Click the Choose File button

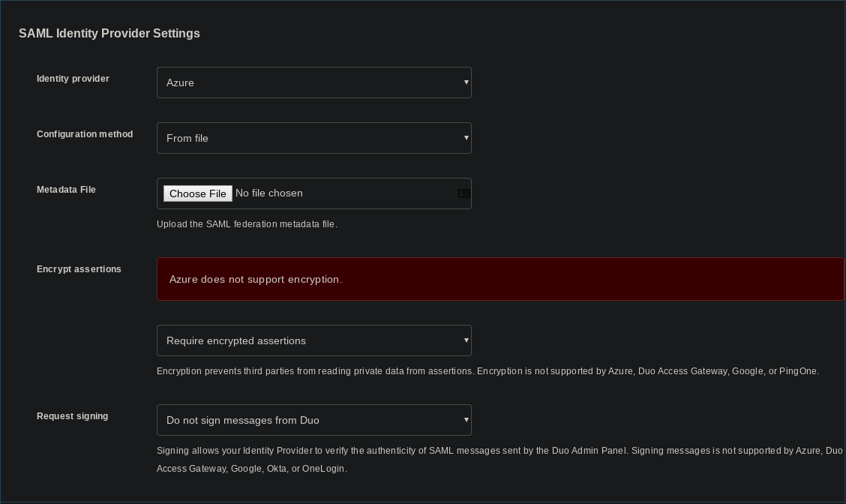197,193
